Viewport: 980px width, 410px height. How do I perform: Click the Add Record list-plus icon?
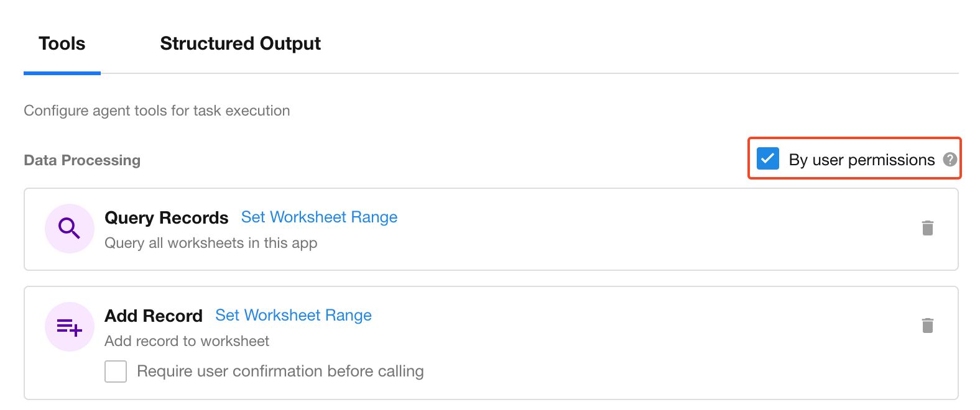(x=69, y=327)
